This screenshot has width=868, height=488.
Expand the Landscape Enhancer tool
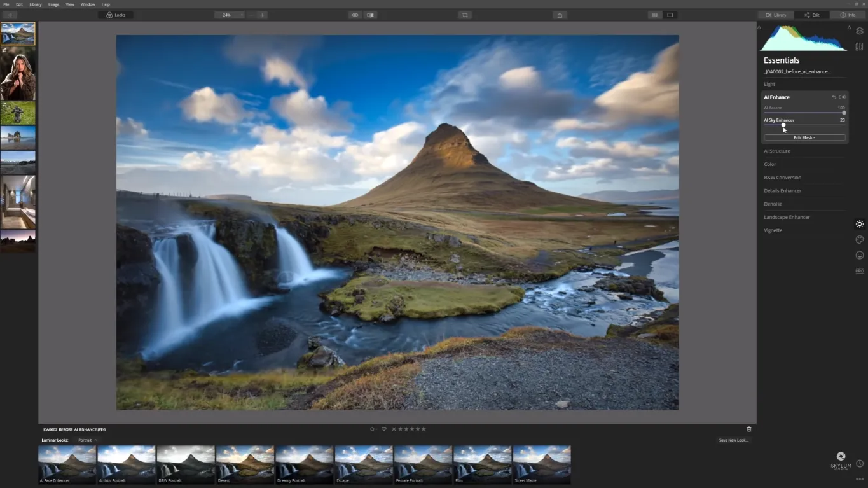[787, 217]
